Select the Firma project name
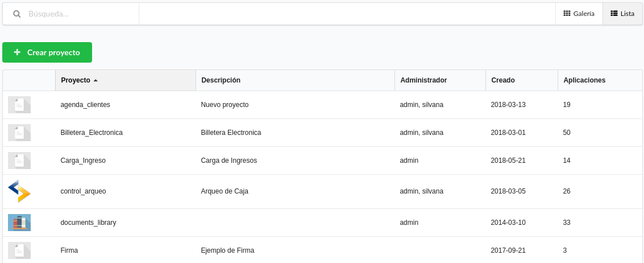644x263 pixels. pyautogui.click(x=69, y=250)
